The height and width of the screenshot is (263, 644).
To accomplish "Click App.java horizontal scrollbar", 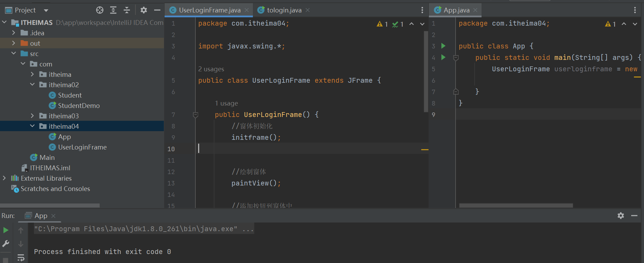I will (516, 206).
